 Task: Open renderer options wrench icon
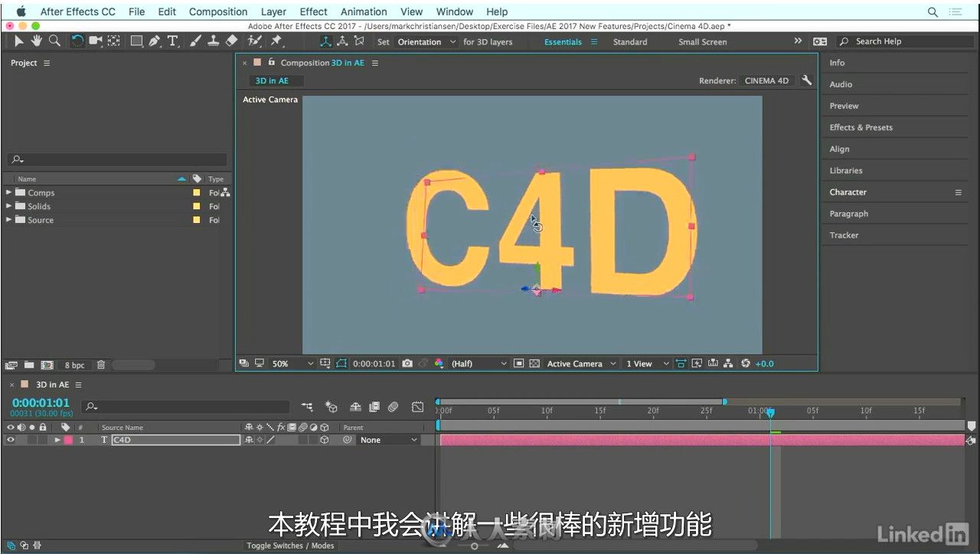[806, 80]
